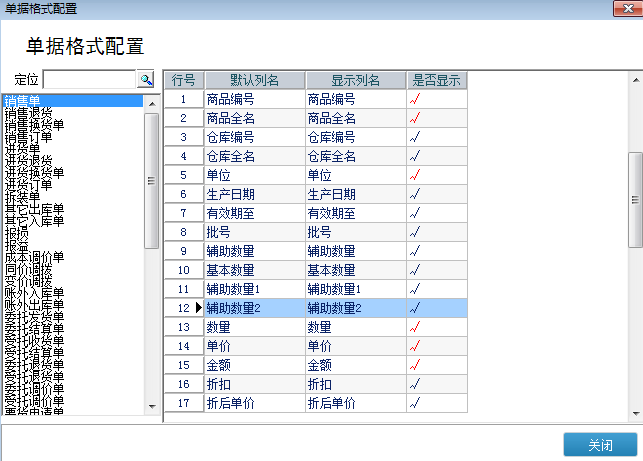Click the black row pointer at row 12
This screenshot has width=643, height=461.
[197, 308]
